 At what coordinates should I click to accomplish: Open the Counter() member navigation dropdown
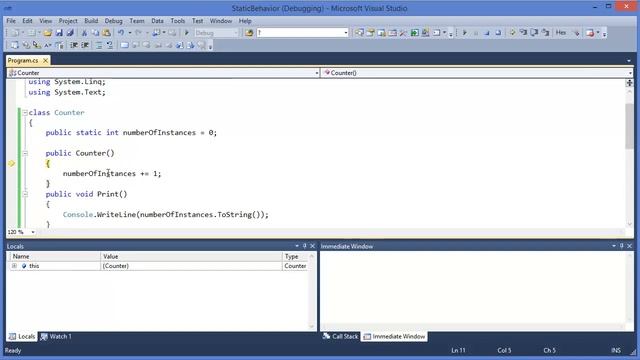pyautogui.click(x=630, y=73)
